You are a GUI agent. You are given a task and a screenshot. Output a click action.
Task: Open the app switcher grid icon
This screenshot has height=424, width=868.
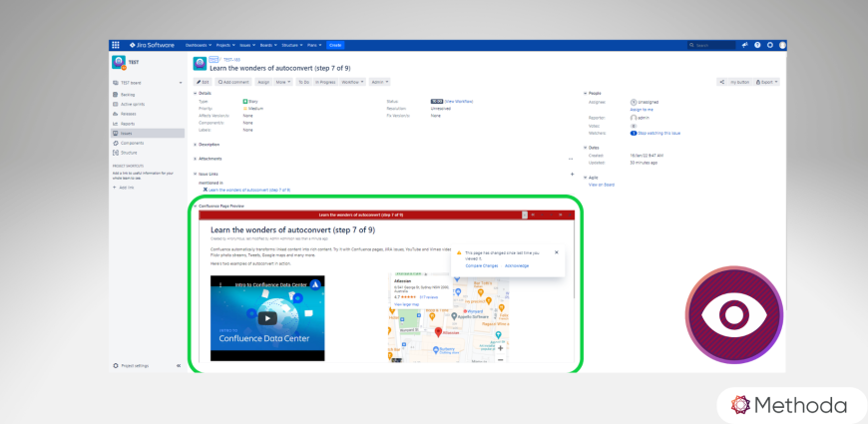click(116, 45)
